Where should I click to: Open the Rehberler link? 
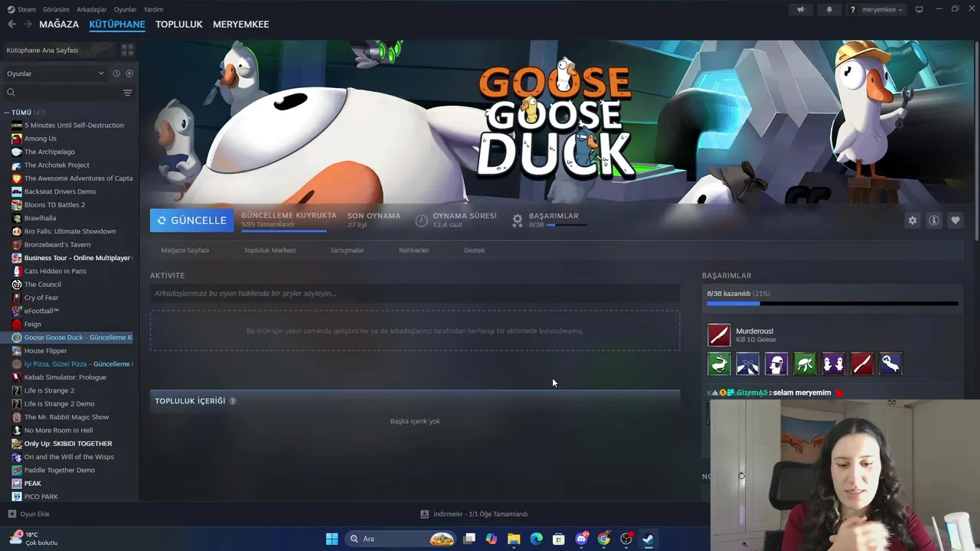(x=413, y=250)
